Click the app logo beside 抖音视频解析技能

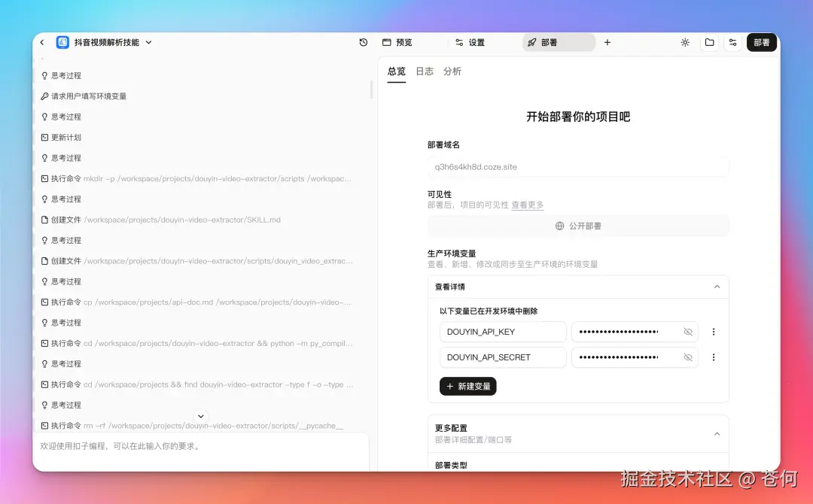pos(62,43)
